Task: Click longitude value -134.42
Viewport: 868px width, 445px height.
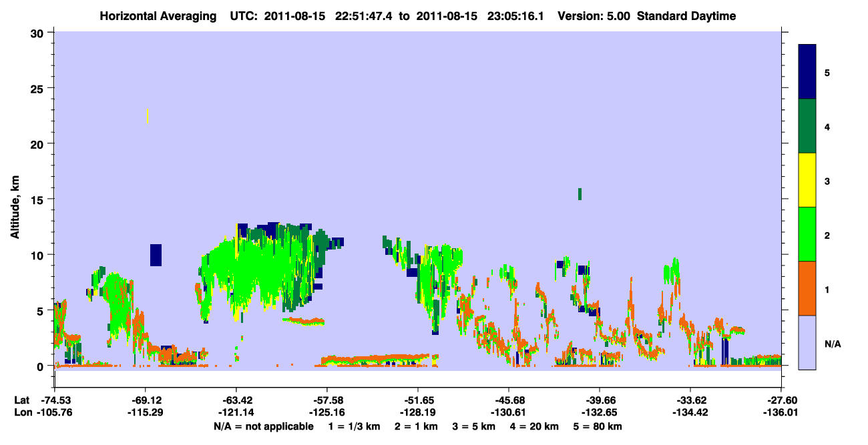Action: (690, 412)
